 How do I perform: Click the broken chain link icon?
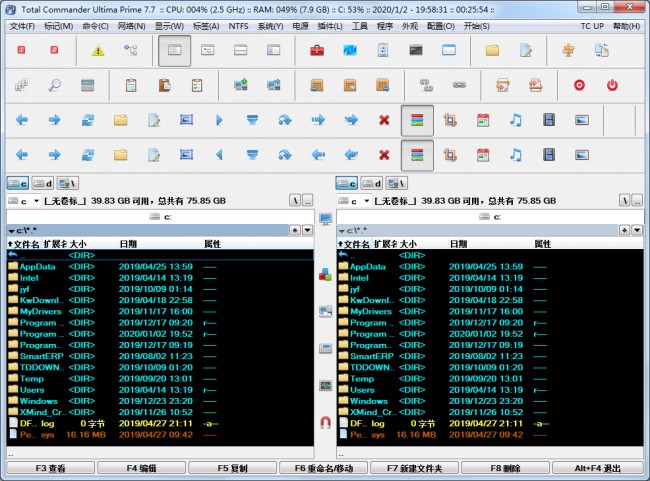pyautogui.click(x=426, y=85)
